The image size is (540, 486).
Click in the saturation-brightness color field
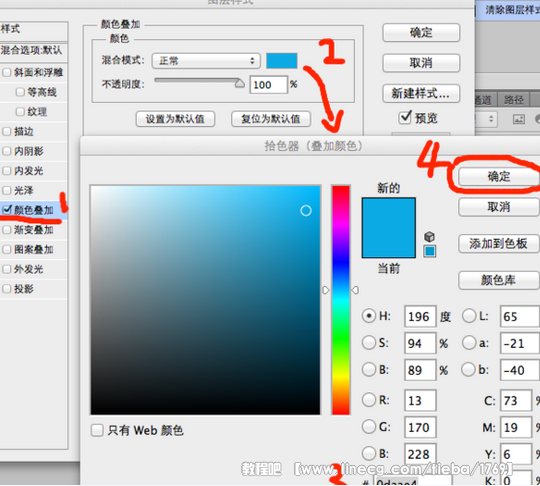(x=205, y=300)
